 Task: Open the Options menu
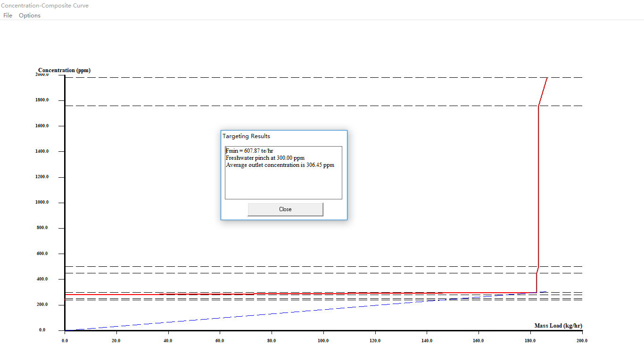point(30,16)
